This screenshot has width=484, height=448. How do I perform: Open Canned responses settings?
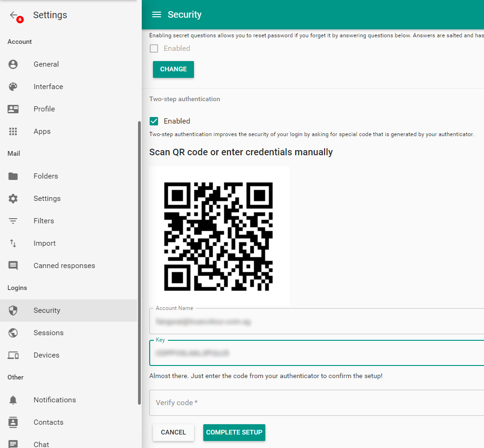tap(69, 266)
